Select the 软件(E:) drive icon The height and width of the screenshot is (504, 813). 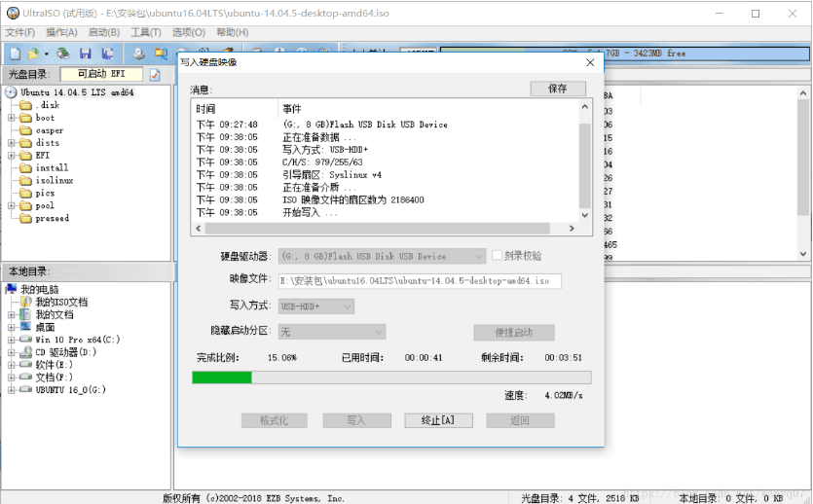pos(25,365)
